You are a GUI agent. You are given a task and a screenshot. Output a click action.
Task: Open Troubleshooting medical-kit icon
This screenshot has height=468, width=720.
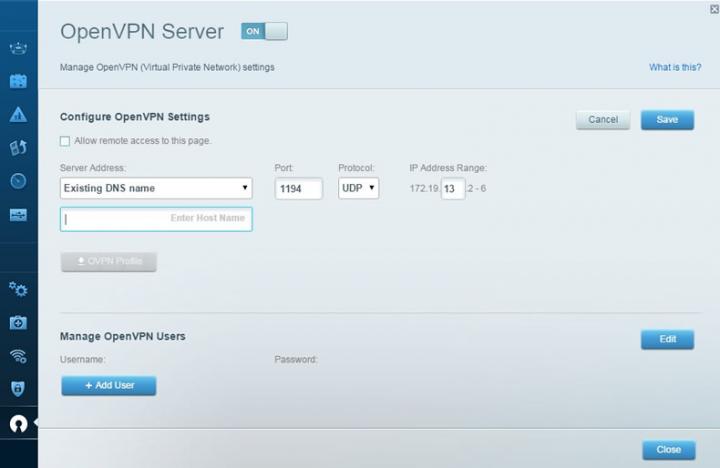coord(18,322)
